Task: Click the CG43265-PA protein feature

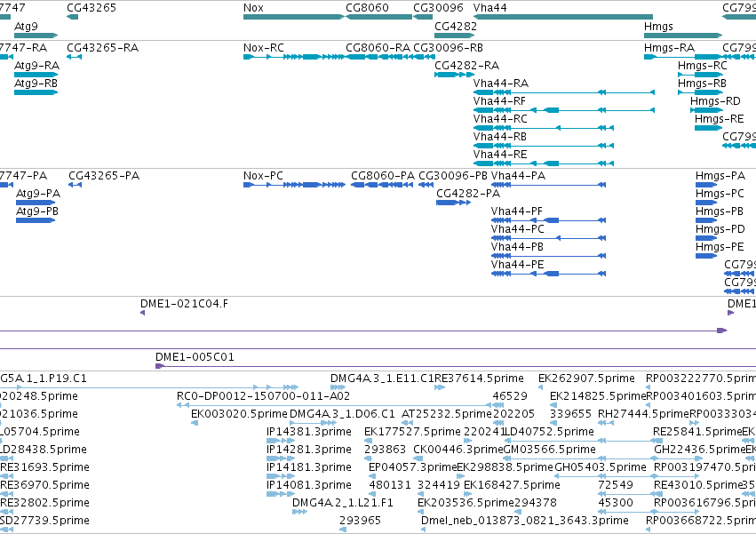Action: click(75, 185)
